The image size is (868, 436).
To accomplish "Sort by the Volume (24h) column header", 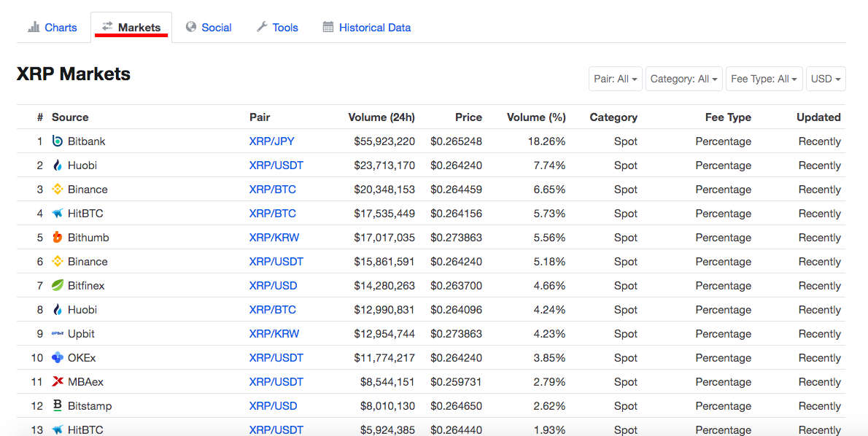I will 381,117.
